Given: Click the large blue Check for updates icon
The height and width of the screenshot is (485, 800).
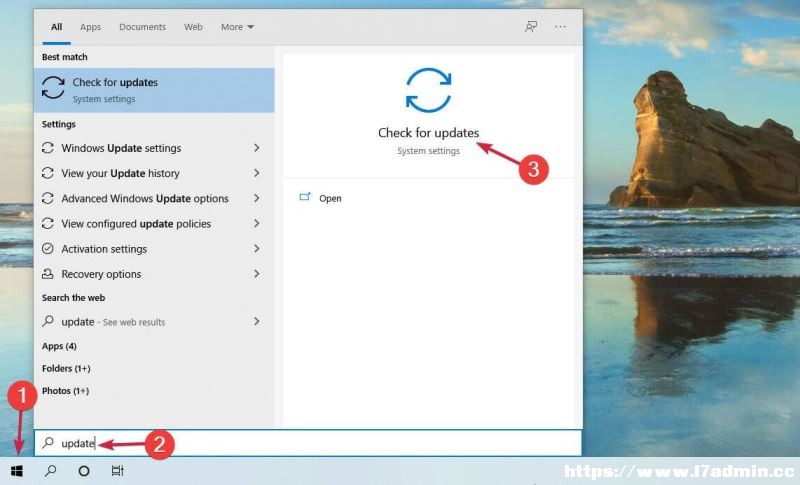Looking at the screenshot, I should 429,90.
